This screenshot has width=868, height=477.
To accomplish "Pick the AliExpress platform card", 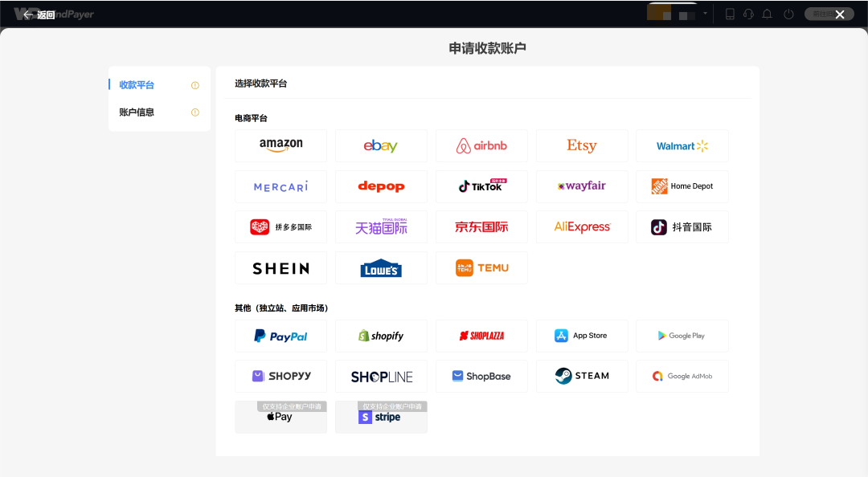I will click(x=582, y=227).
